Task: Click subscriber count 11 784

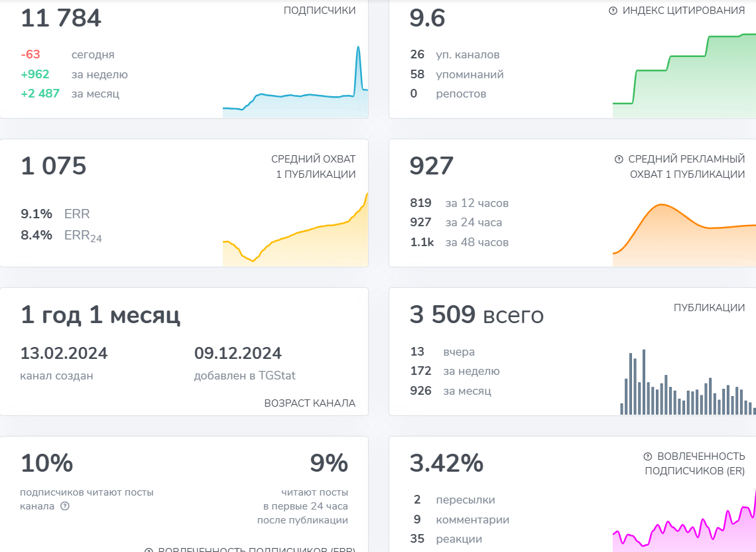Action: (61, 19)
